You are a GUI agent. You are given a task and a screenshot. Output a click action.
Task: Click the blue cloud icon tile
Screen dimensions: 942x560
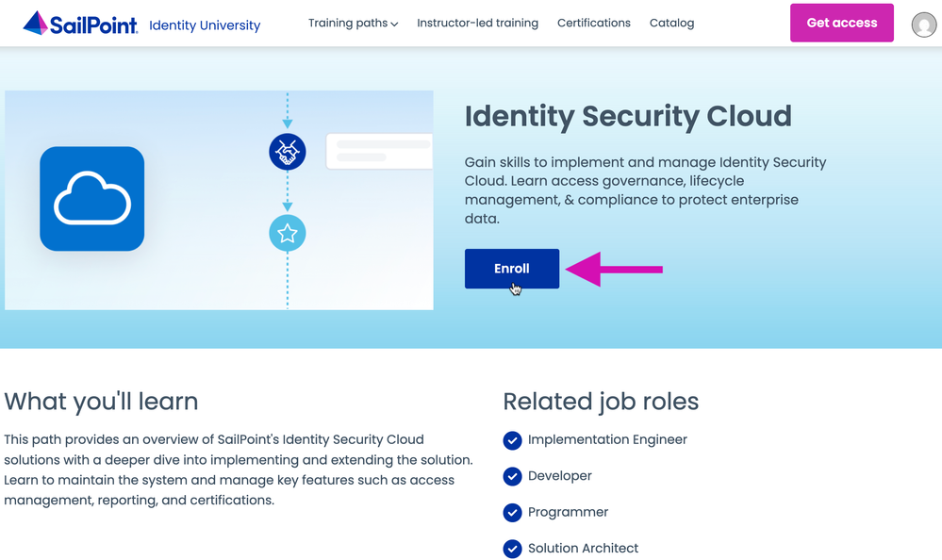pos(91,199)
